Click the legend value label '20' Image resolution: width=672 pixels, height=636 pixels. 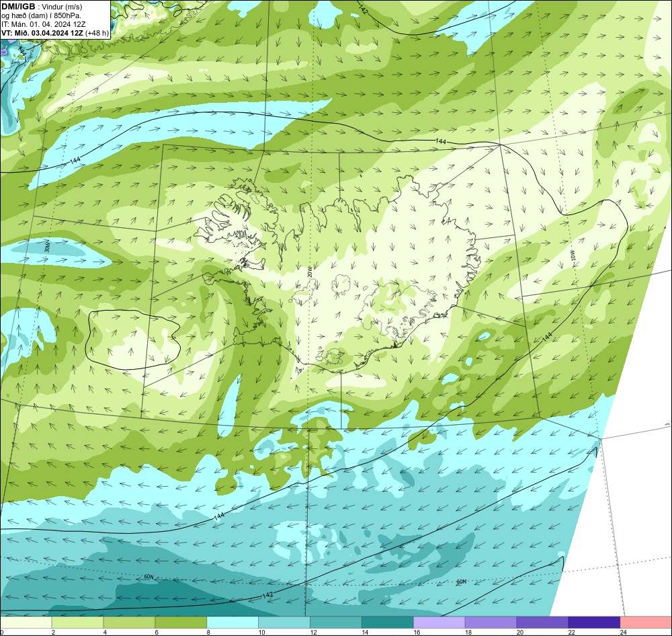(x=520, y=632)
